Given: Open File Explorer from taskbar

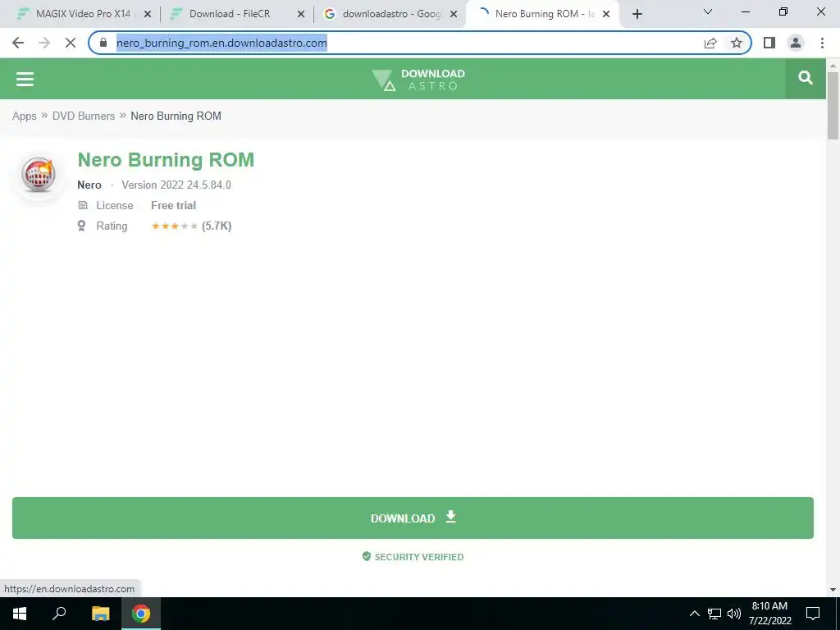Looking at the screenshot, I should pos(100,614).
